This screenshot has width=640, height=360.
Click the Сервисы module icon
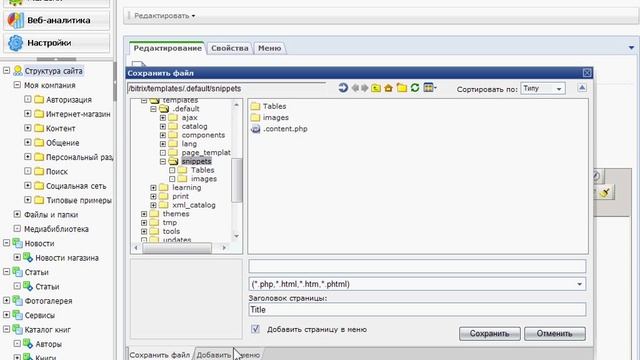point(18,315)
